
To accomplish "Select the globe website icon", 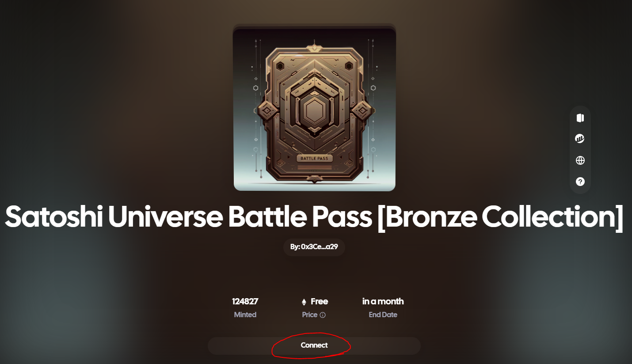I will (580, 160).
